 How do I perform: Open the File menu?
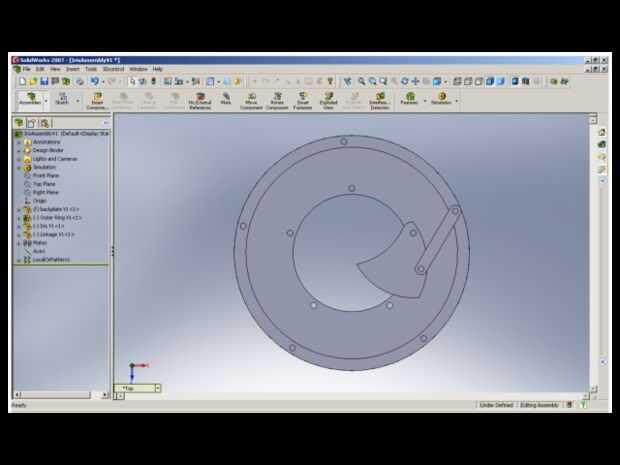point(26,69)
